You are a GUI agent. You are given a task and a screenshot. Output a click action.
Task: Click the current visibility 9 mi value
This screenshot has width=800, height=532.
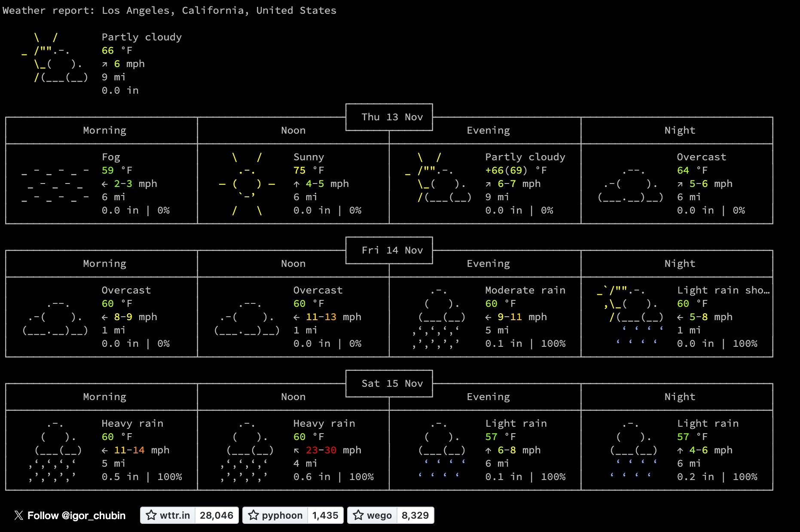pos(113,77)
